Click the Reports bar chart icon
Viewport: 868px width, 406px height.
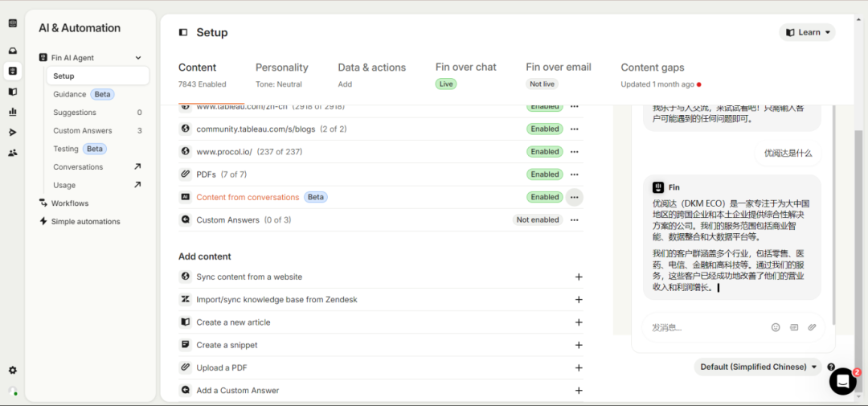click(12, 112)
